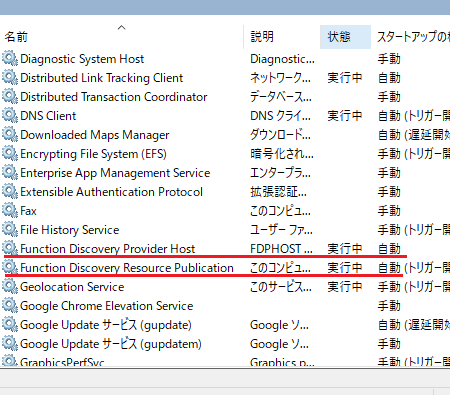Click the Google Chrome Elevation Service gear icon
Viewport: 450px width, 395px height.
(x=10, y=306)
